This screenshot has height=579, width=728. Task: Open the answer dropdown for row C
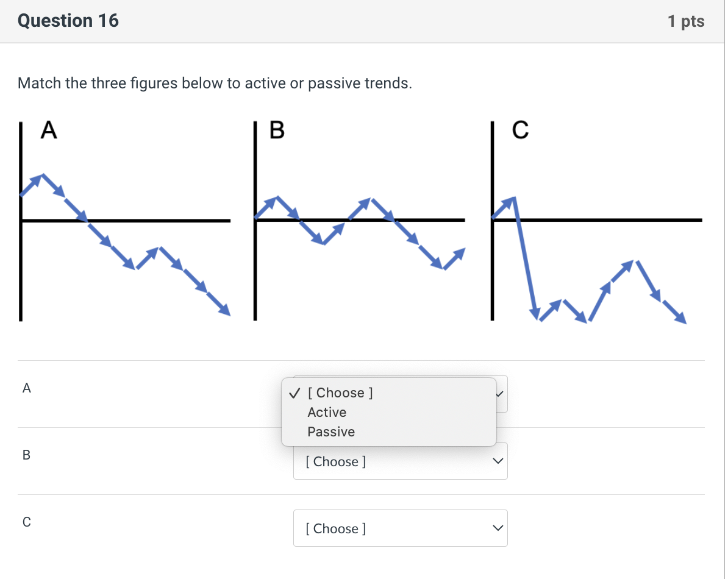point(399,528)
